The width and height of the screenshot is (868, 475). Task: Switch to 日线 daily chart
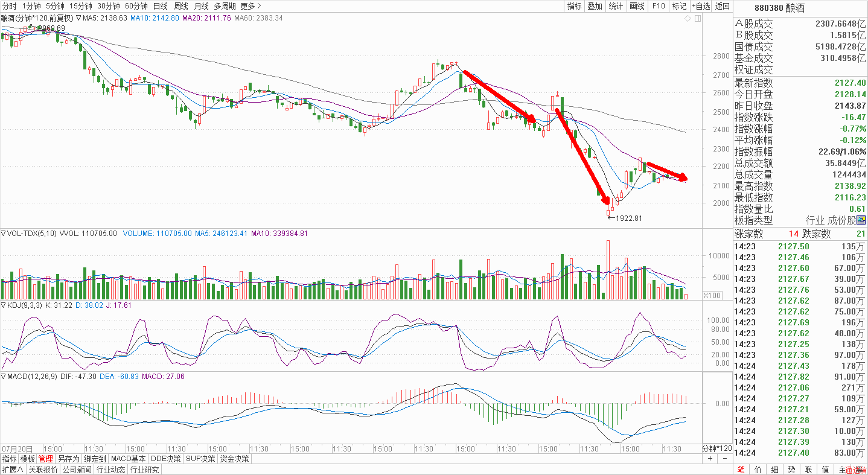(161, 6)
